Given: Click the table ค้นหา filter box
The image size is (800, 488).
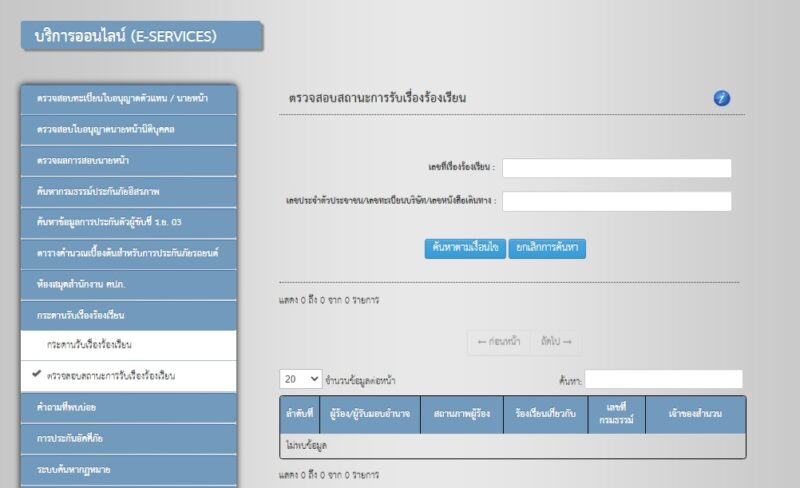Looking at the screenshot, I should tap(663, 379).
